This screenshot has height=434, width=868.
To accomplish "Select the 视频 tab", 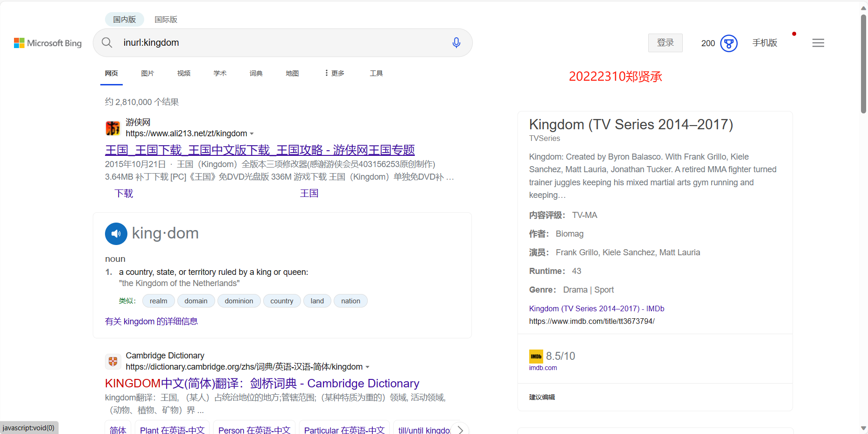I will (184, 73).
